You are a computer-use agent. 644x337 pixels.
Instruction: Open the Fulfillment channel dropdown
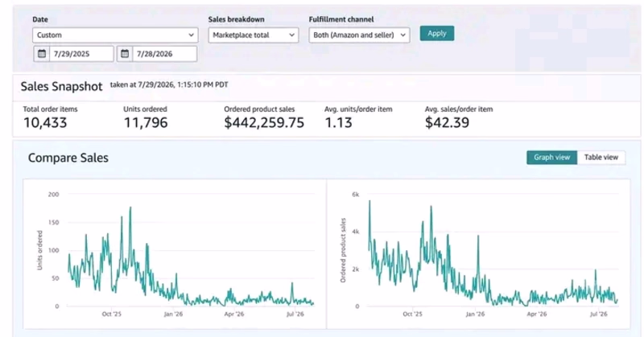pyautogui.click(x=359, y=35)
